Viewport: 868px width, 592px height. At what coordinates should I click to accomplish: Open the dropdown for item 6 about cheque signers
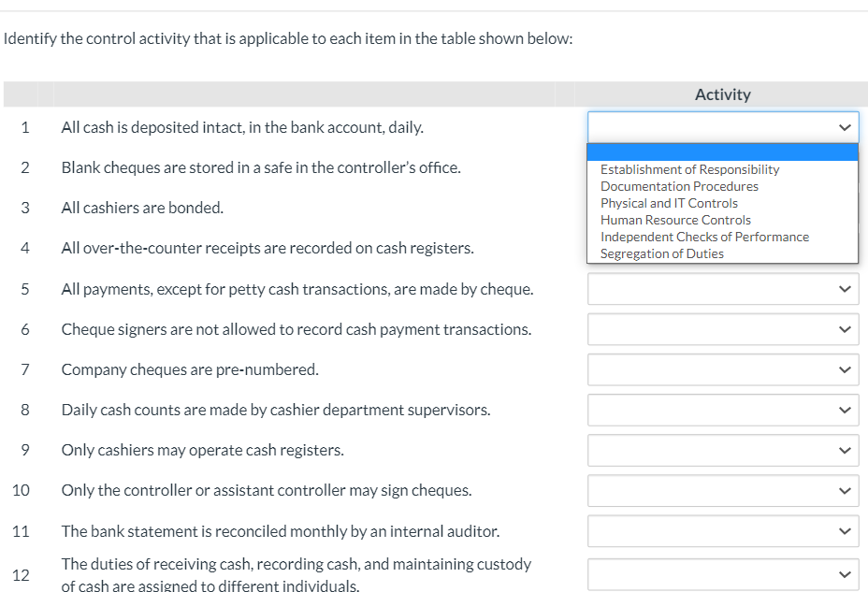click(x=722, y=328)
